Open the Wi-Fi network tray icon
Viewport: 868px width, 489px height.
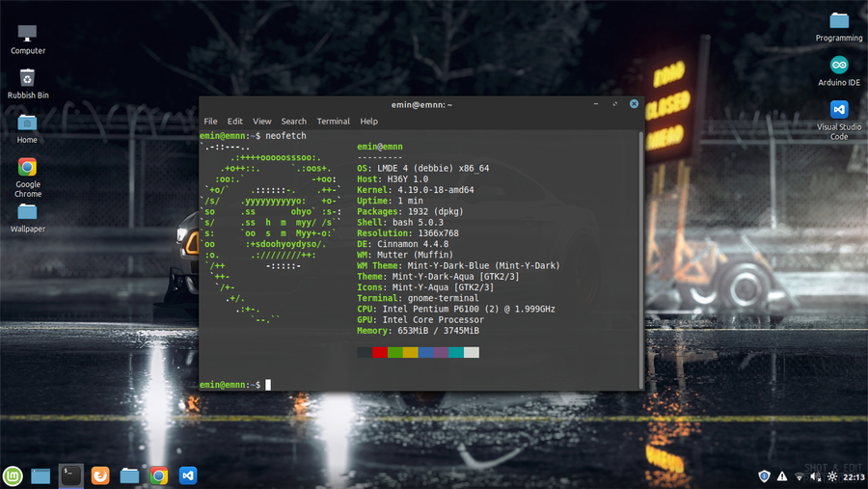(799, 475)
